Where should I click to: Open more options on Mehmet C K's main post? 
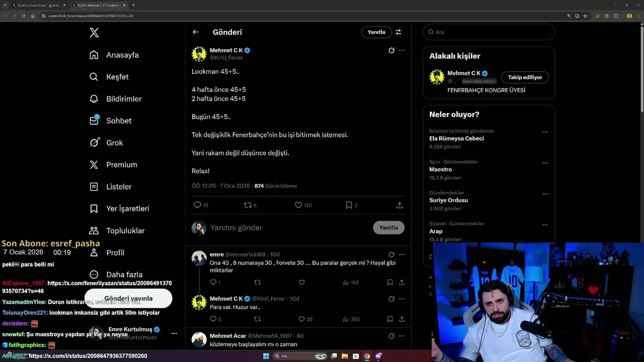tap(401, 50)
